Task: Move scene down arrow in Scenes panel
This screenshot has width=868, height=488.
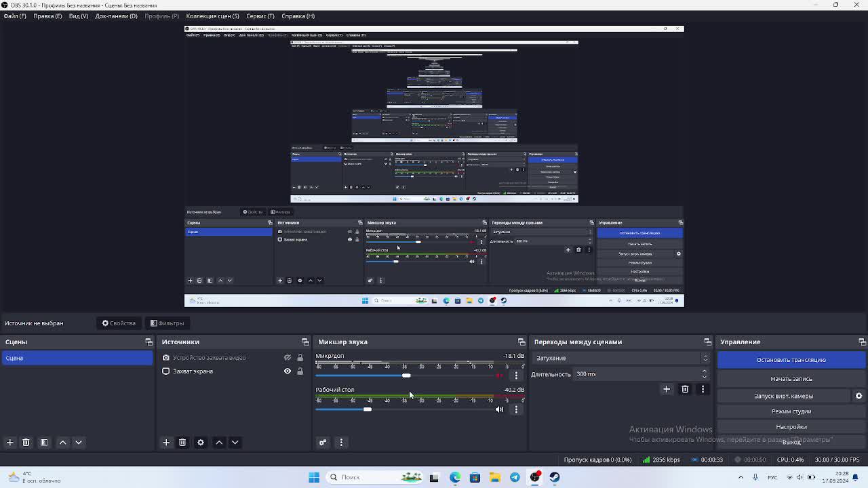Action: pos(79,443)
